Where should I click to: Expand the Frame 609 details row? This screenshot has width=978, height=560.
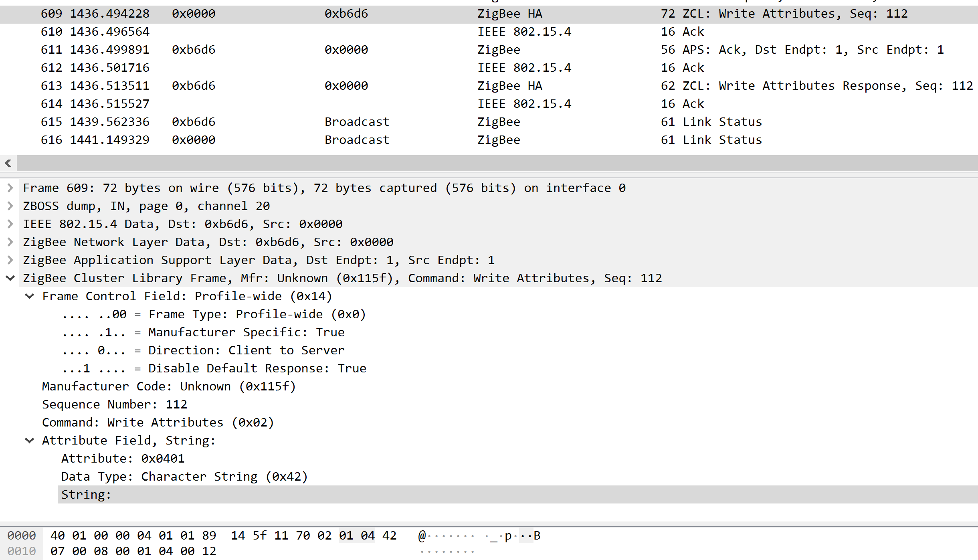(10, 188)
